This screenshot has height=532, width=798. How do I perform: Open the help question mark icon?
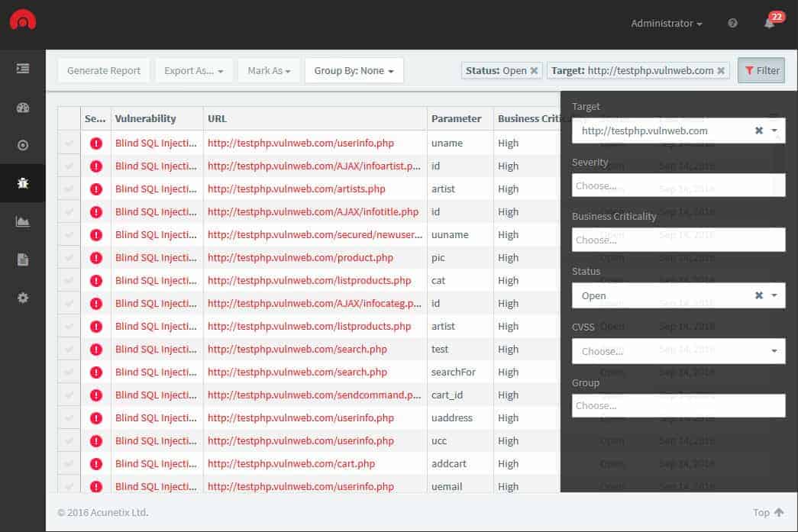pyautogui.click(x=732, y=23)
